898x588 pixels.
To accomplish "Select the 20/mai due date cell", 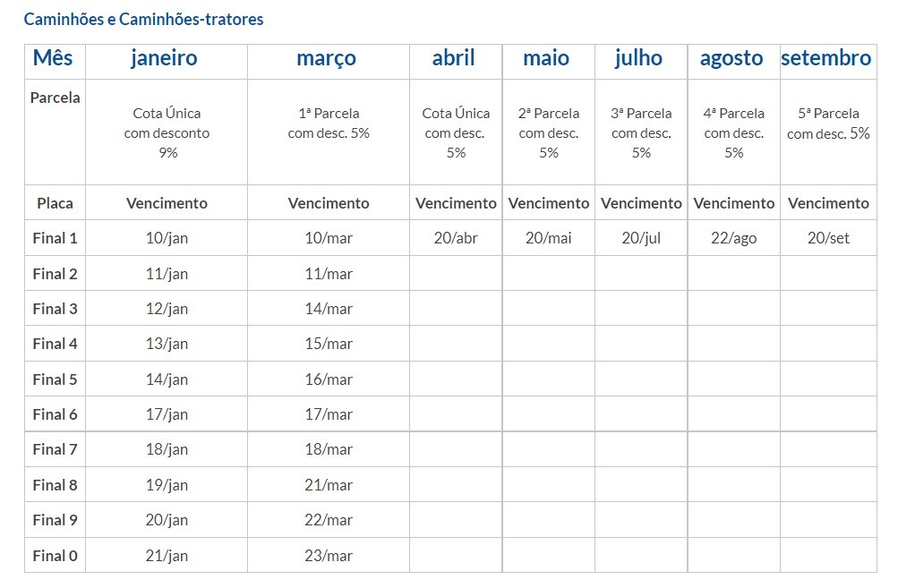I will click(x=549, y=238).
